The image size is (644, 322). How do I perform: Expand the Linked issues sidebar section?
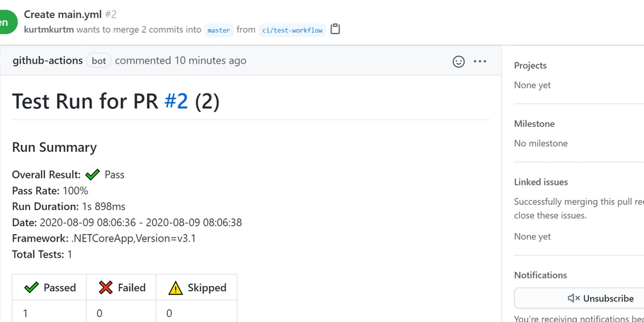541,182
